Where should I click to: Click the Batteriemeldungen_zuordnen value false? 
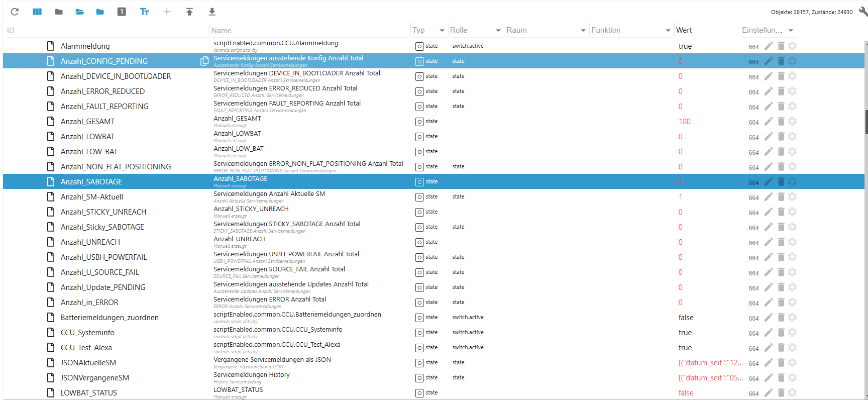pyautogui.click(x=686, y=318)
